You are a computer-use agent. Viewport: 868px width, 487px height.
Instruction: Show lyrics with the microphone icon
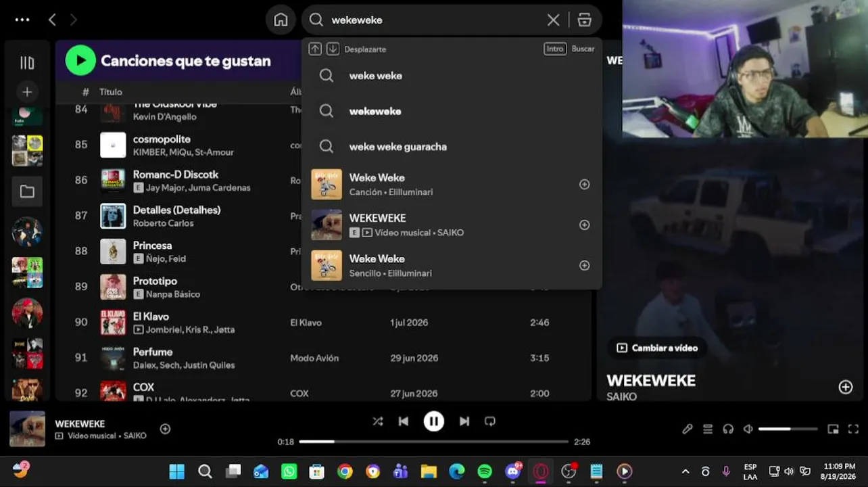688,429
